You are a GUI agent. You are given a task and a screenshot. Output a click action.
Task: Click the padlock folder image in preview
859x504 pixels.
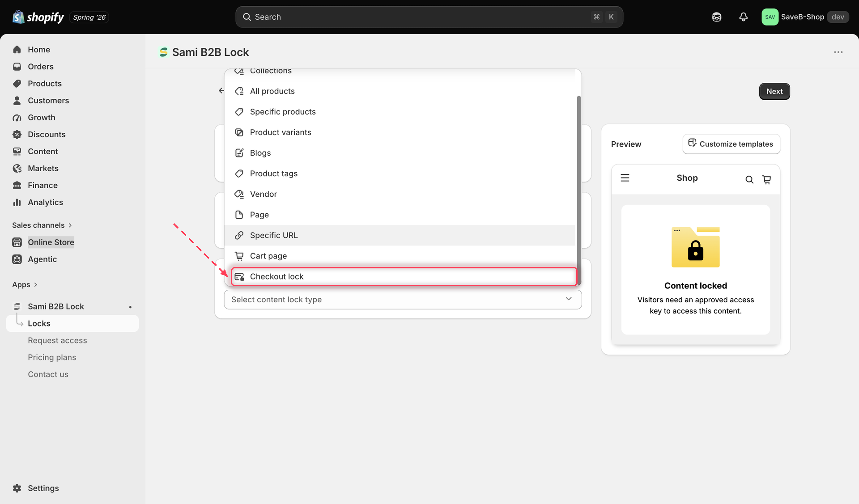(x=695, y=247)
